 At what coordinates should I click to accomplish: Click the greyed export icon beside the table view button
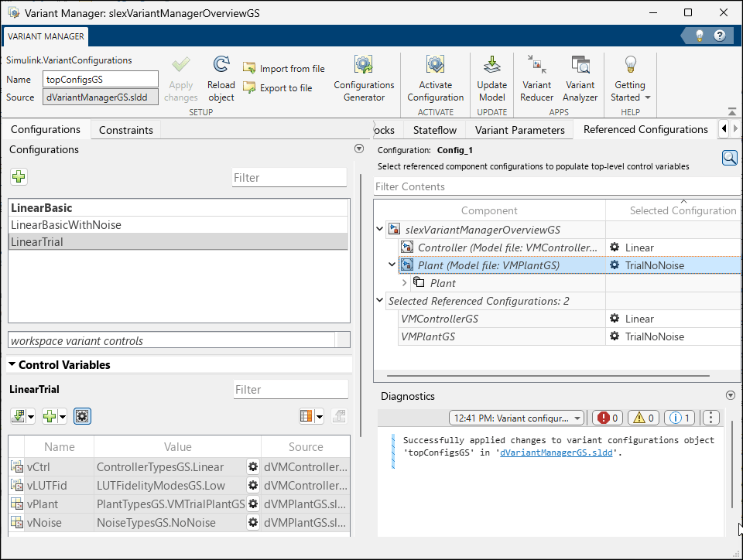point(339,416)
